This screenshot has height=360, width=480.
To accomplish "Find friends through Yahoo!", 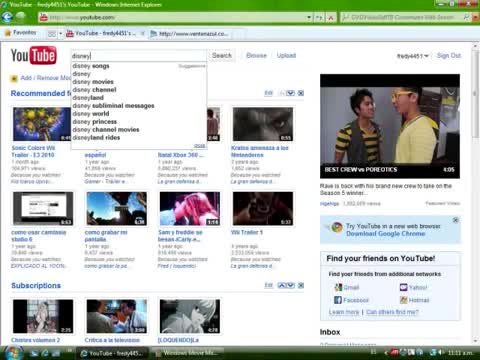I will (x=413, y=287).
